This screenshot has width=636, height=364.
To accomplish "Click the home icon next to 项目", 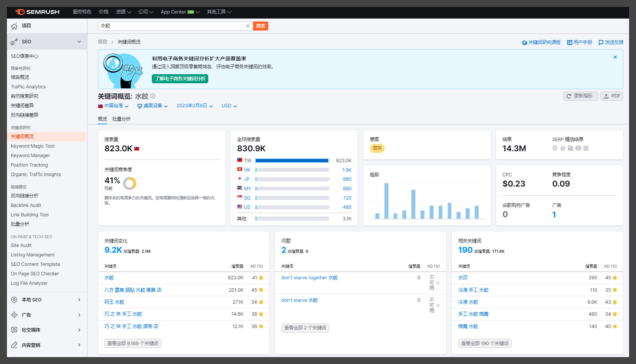I will pos(14,26).
